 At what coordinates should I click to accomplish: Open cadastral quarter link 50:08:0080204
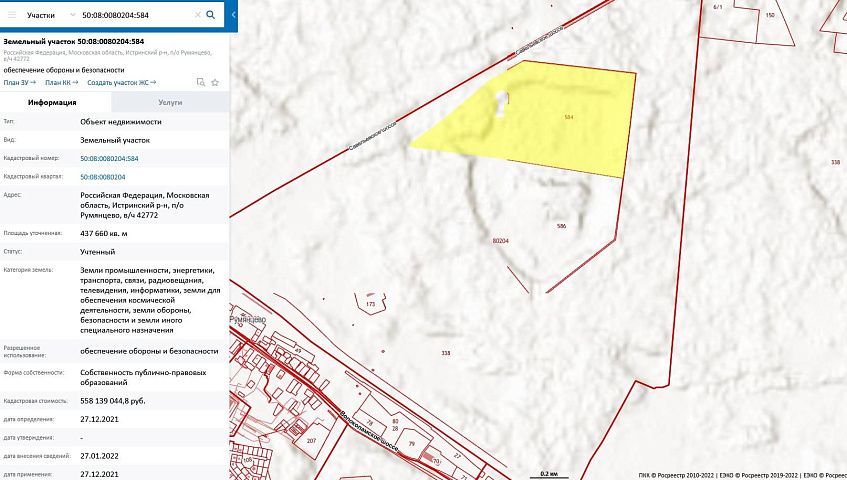[102, 177]
